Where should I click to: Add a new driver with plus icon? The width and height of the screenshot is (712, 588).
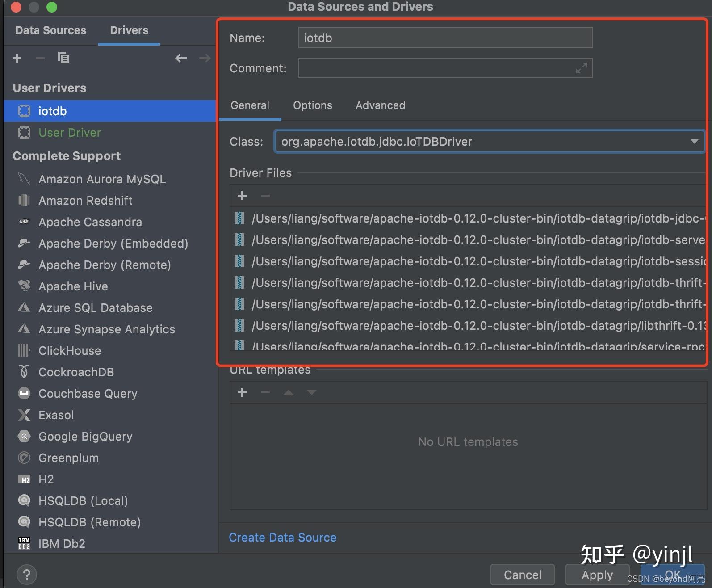click(x=17, y=58)
